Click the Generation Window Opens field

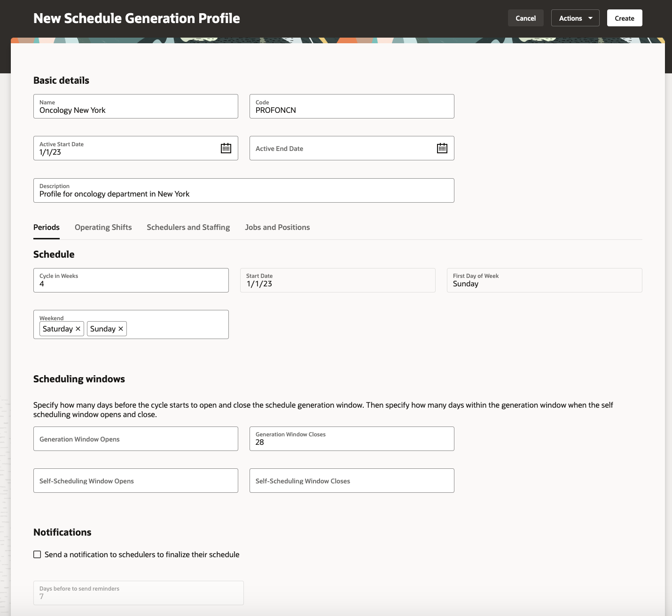pyautogui.click(x=135, y=439)
